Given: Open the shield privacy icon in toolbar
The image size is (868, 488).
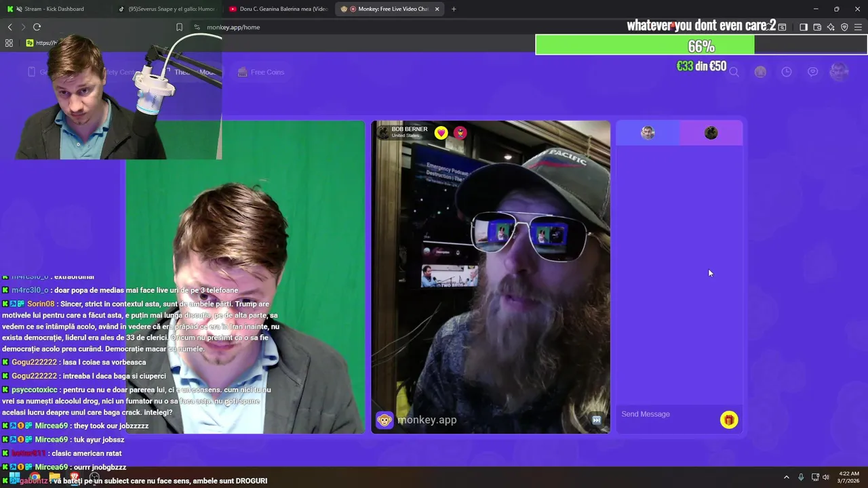Looking at the screenshot, I should coord(844,27).
